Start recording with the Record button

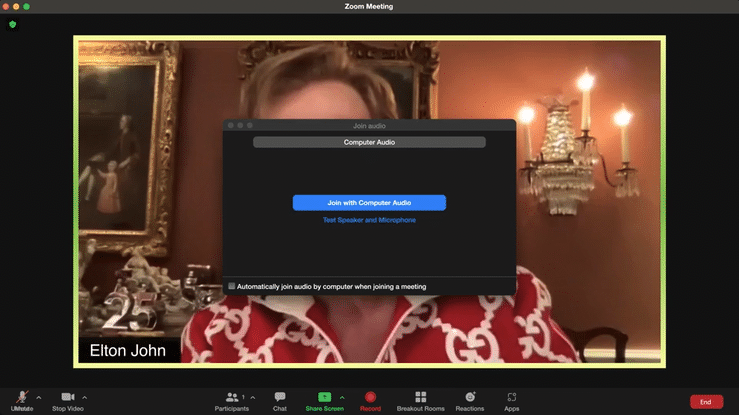tap(370, 401)
